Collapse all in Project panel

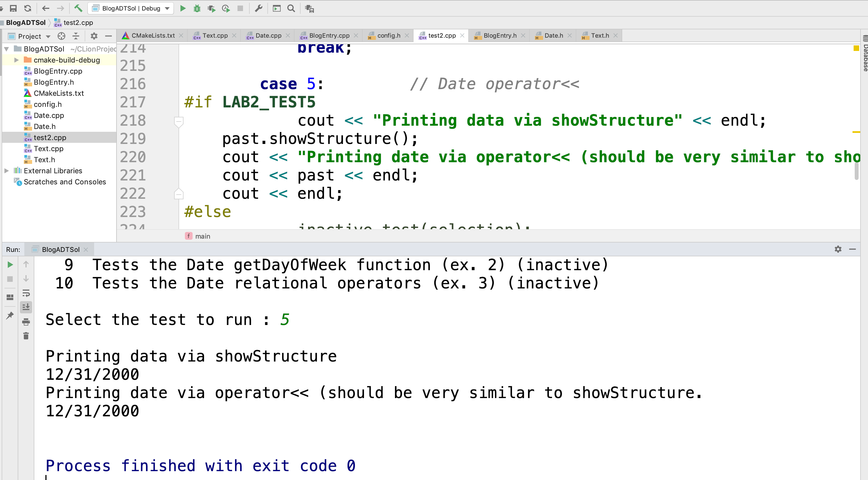click(x=76, y=36)
